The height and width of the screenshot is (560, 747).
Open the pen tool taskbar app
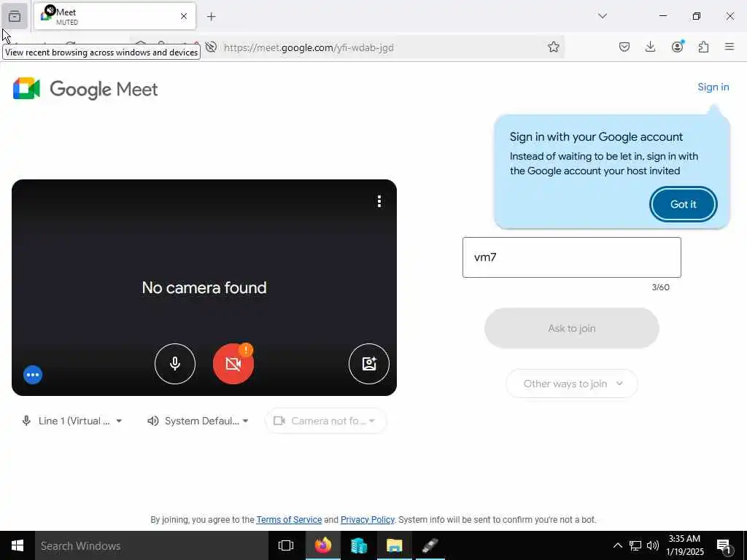[430, 545]
